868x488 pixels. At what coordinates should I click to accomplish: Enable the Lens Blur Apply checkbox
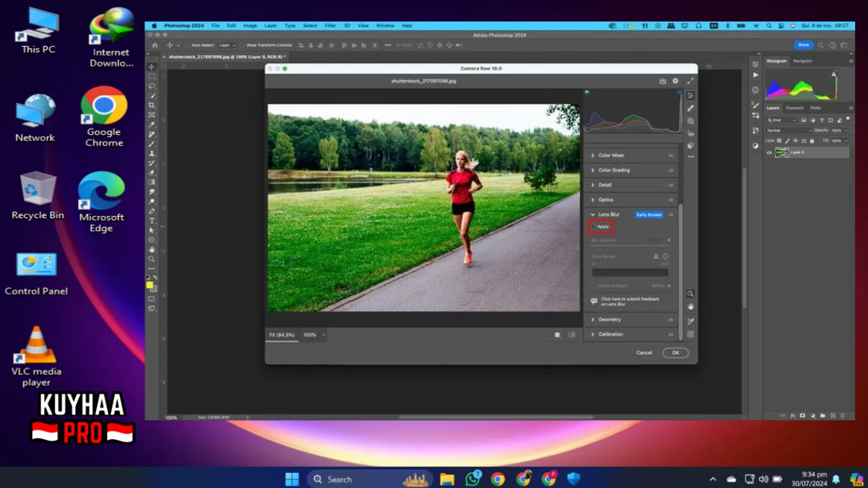(x=593, y=226)
